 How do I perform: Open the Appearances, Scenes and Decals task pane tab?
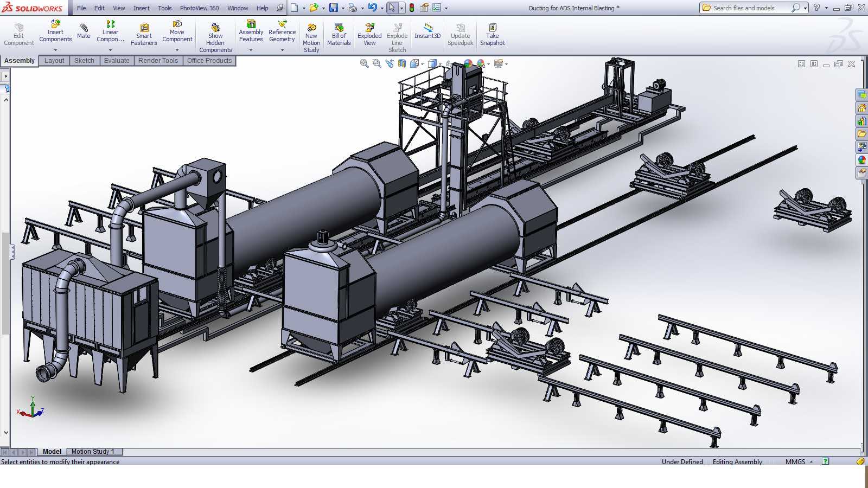862,160
